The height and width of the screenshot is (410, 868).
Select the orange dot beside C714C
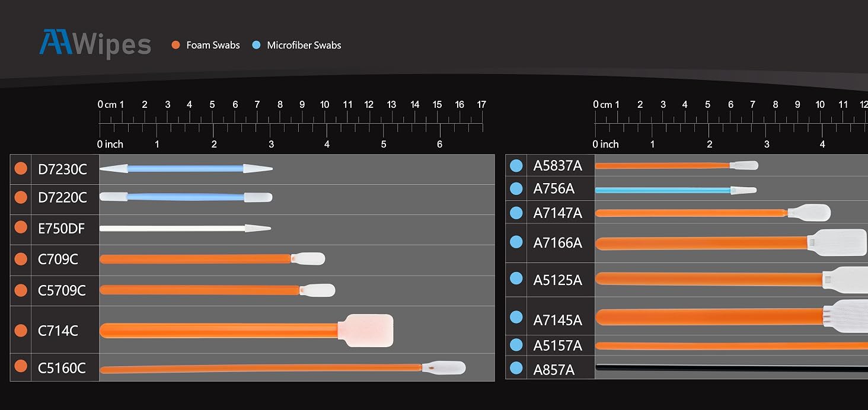pyautogui.click(x=21, y=331)
